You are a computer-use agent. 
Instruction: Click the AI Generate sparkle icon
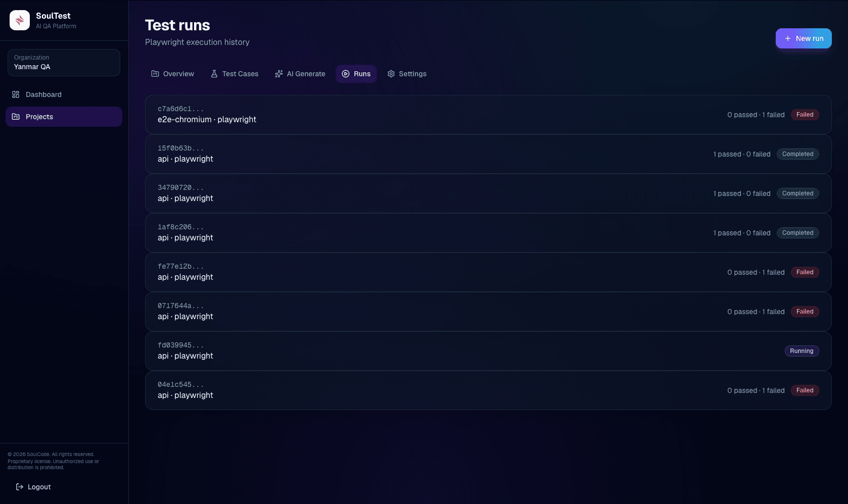[279, 74]
